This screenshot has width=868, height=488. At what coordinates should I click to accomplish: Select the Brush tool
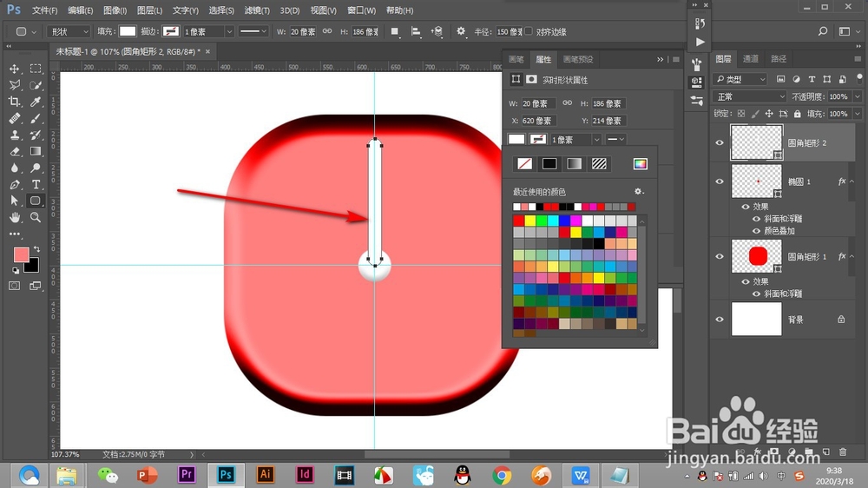coord(36,119)
